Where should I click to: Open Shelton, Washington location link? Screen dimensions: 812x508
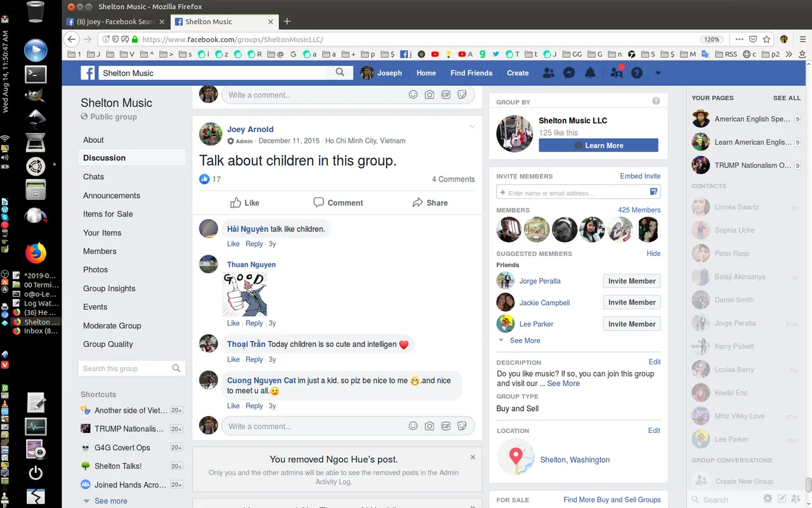tap(575, 460)
